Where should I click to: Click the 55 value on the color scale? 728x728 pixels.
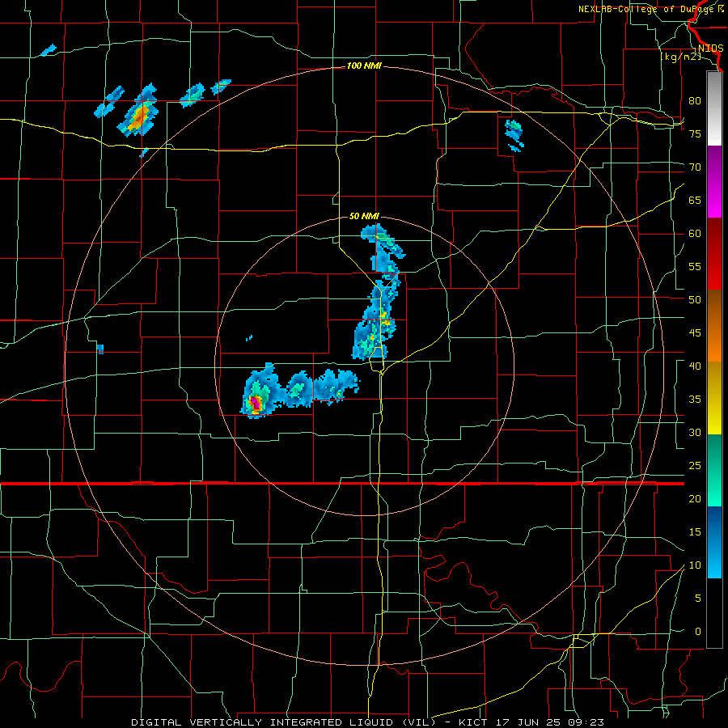click(x=695, y=266)
